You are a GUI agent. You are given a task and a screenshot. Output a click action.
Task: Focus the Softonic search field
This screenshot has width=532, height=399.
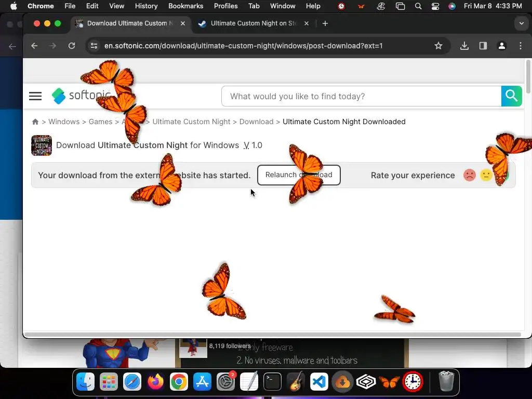click(362, 96)
